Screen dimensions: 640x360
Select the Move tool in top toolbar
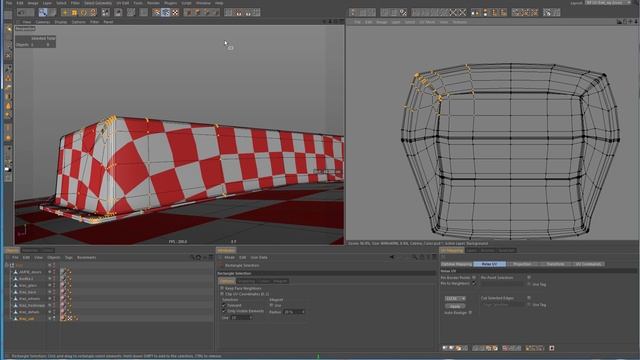(x=65, y=13)
